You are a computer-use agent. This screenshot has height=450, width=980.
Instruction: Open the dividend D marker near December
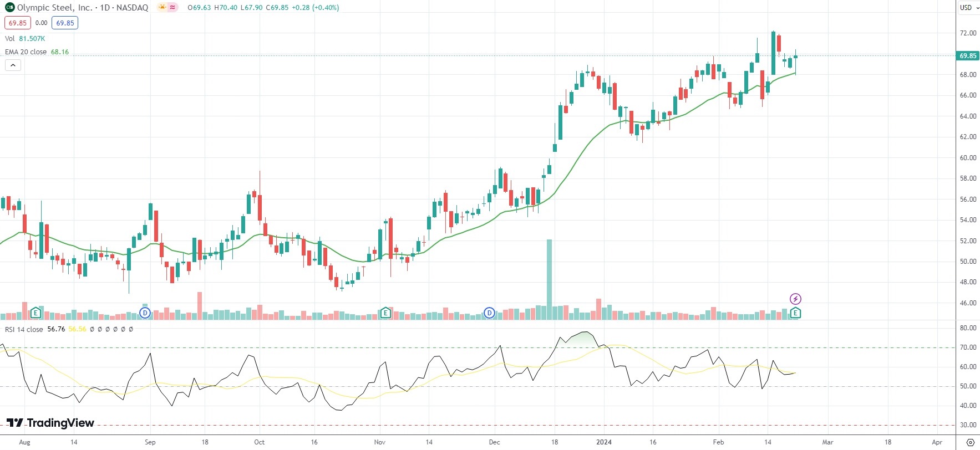pos(489,313)
